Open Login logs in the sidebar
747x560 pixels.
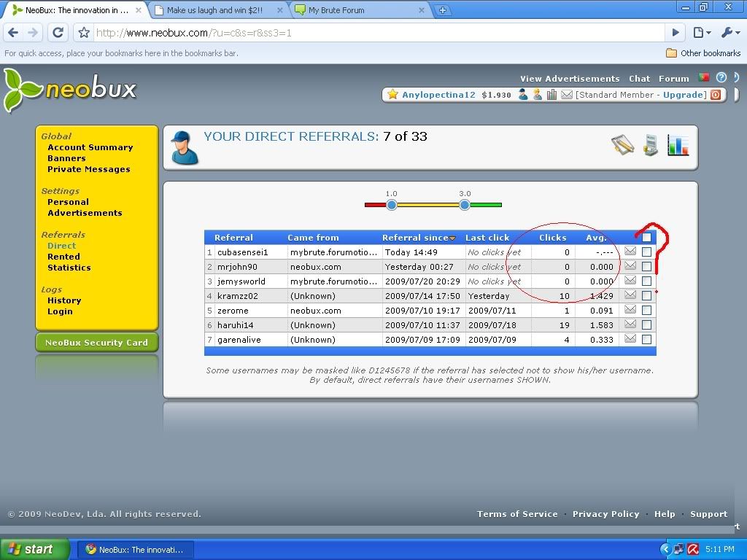pos(60,311)
